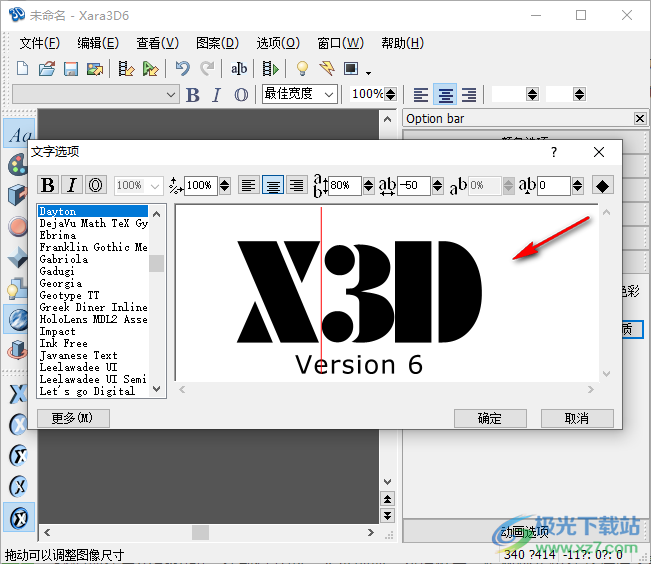Click the lightning bolt icon in toolbar
651x564 pixels.
pyautogui.click(x=327, y=69)
